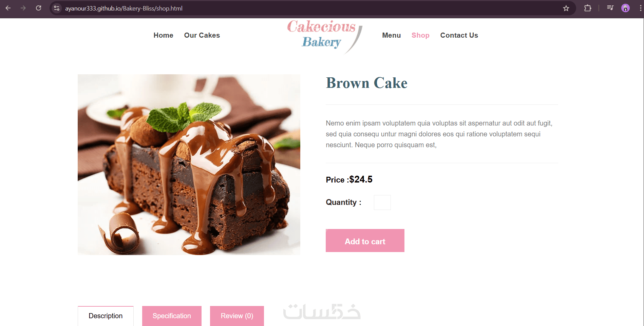Open the media controls icon in toolbar

pos(610,8)
